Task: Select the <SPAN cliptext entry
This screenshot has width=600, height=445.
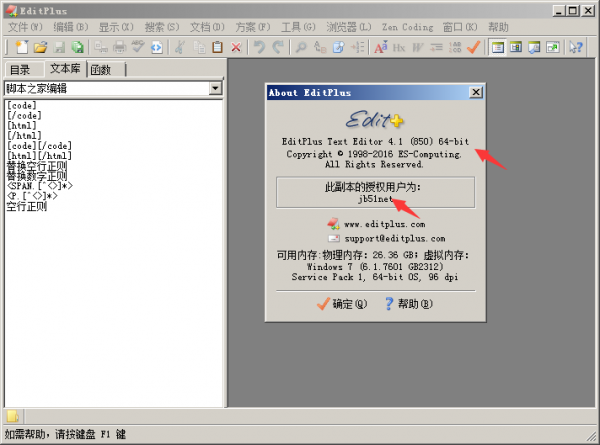Action: 39,186
